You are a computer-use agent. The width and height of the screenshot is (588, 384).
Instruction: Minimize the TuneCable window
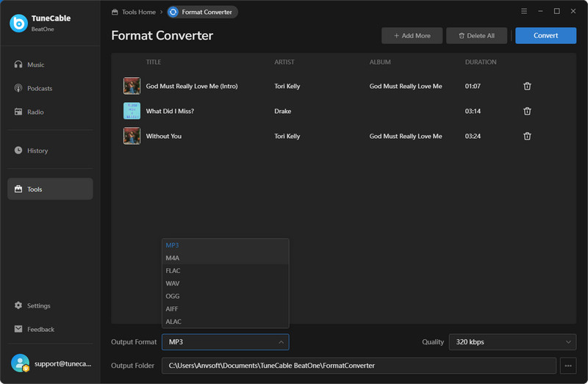pyautogui.click(x=540, y=11)
